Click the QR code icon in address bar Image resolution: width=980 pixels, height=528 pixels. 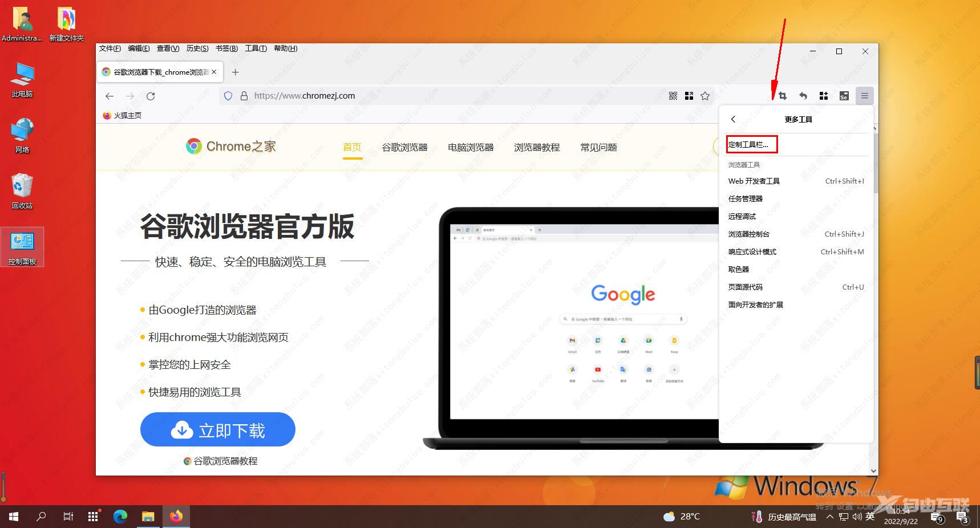point(673,96)
